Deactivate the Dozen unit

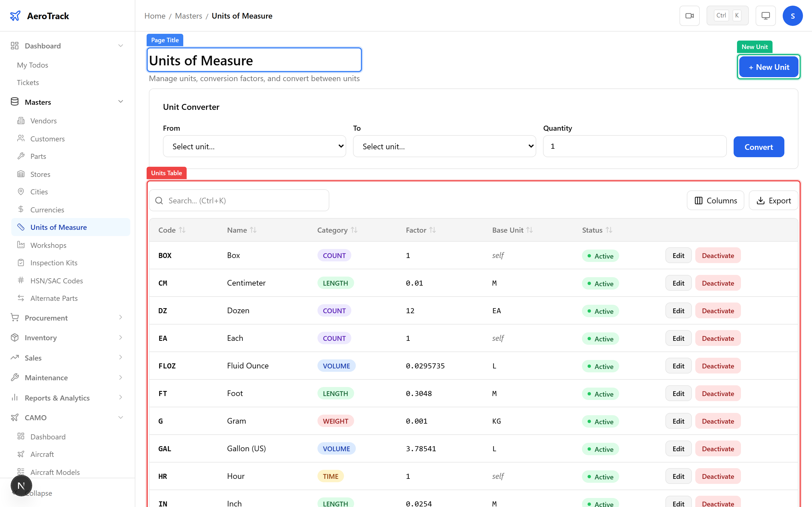(717, 310)
